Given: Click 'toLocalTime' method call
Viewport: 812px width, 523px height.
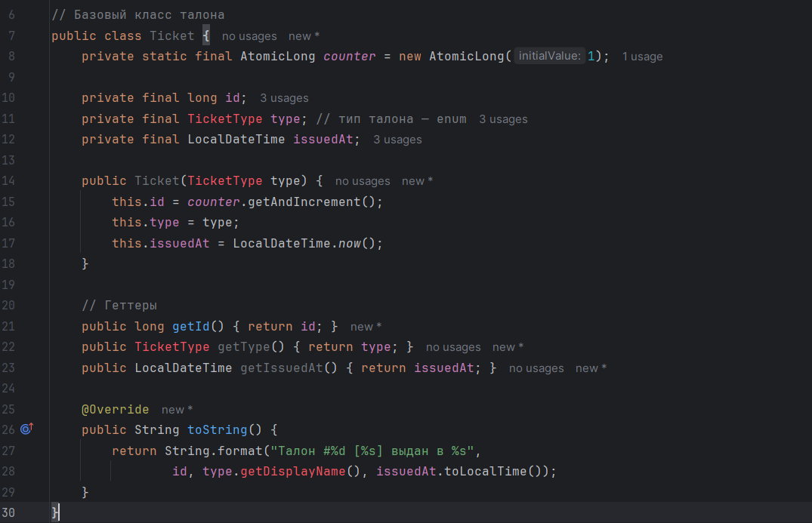Looking at the screenshot, I should coord(486,471).
